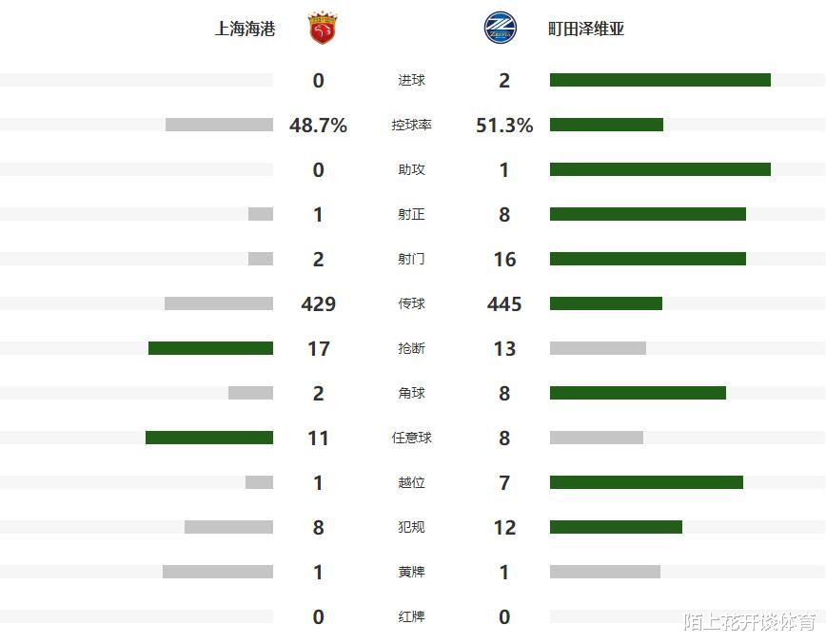Click the 抢断 stat label
Viewport: 826px width, 644px height.
[x=412, y=348]
